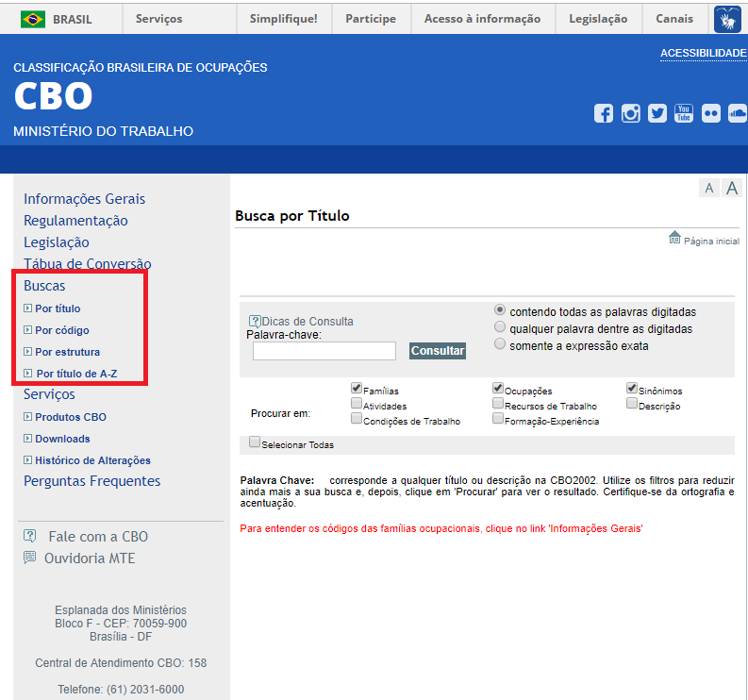Screen dimensions: 748x700
Task: Open the YouTube icon in header
Action: pos(684,113)
